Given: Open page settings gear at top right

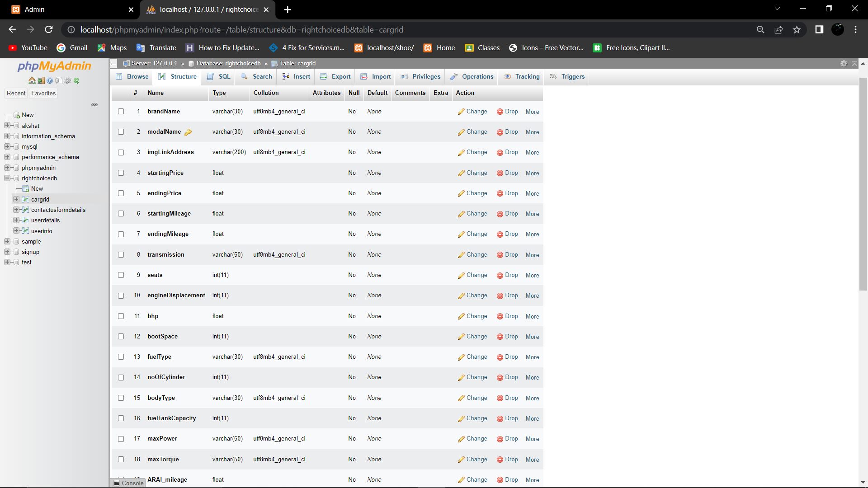Looking at the screenshot, I should click(844, 64).
